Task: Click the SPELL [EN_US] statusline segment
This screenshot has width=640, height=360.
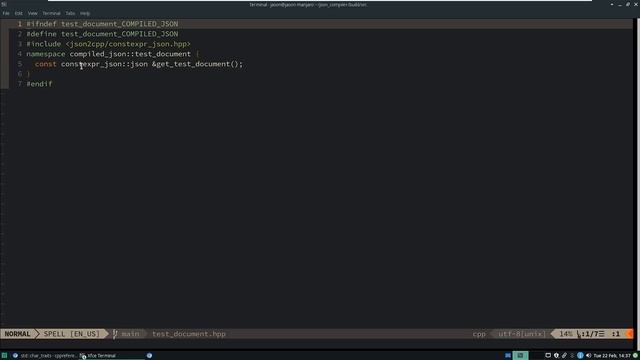Action: click(x=71, y=334)
